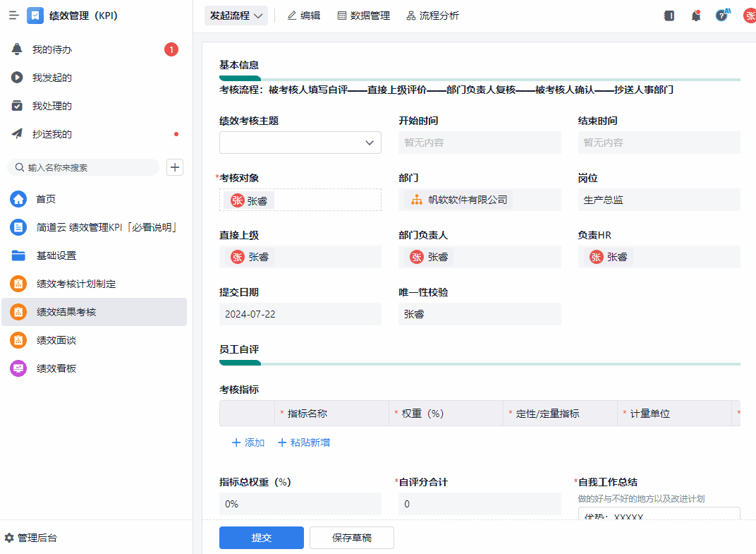Image resolution: width=756 pixels, height=554 pixels.
Task: Click the plus button next to search
Action: pyautogui.click(x=174, y=167)
